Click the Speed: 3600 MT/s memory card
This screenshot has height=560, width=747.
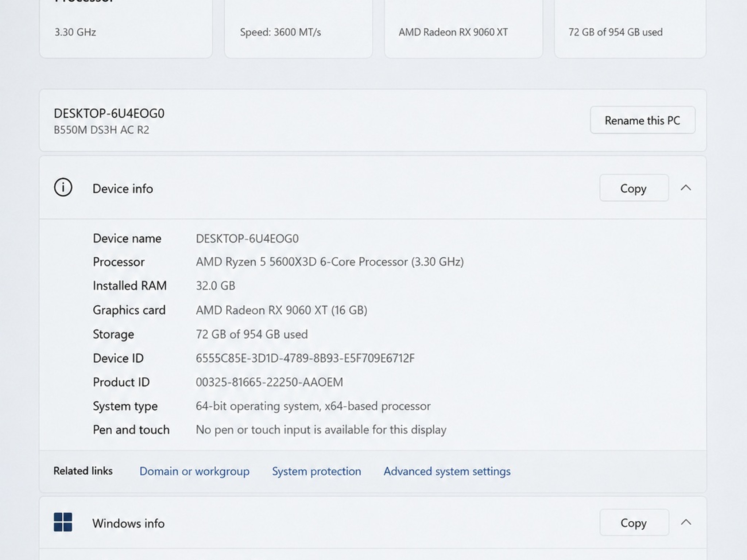point(298,29)
